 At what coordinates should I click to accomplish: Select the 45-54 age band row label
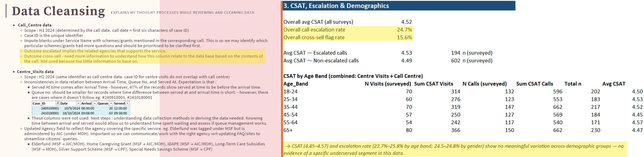pyautogui.click(x=291, y=115)
